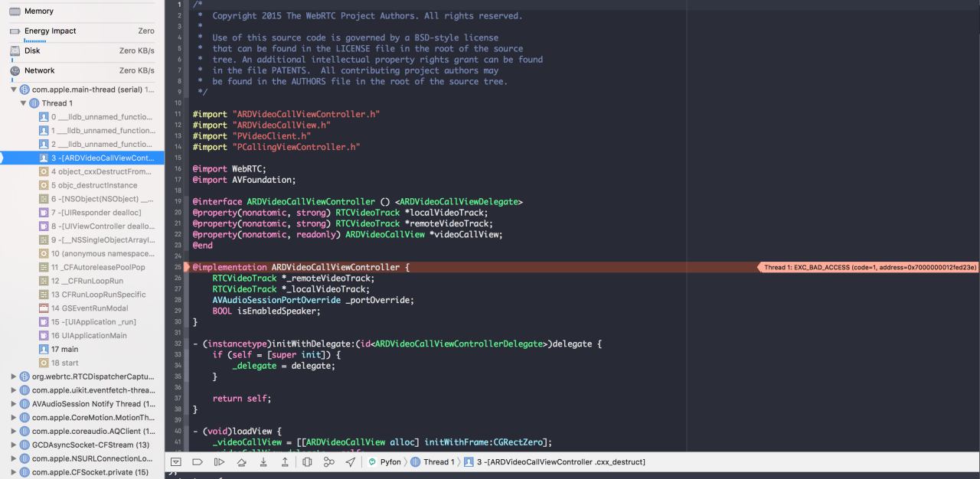
Task: Select Pyfon process in debug jump bar
Action: (x=384, y=462)
